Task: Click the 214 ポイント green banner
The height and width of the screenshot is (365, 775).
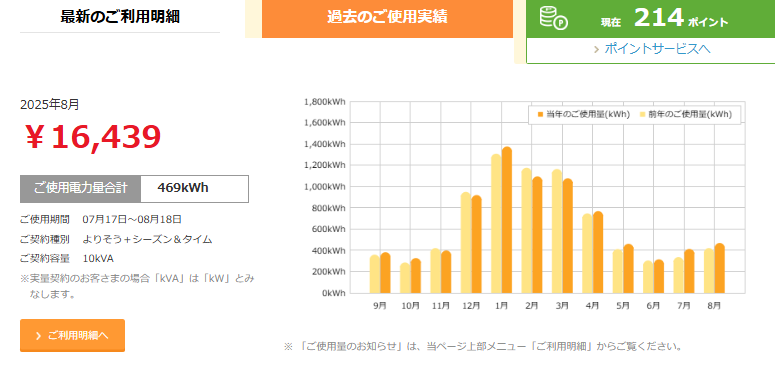Action: click(650, 20)
